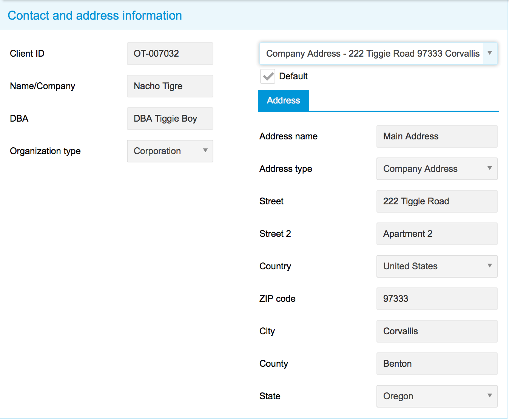509x420 pixels.
Task: Select the City field showing Corvallis
Action: [437, 331]
